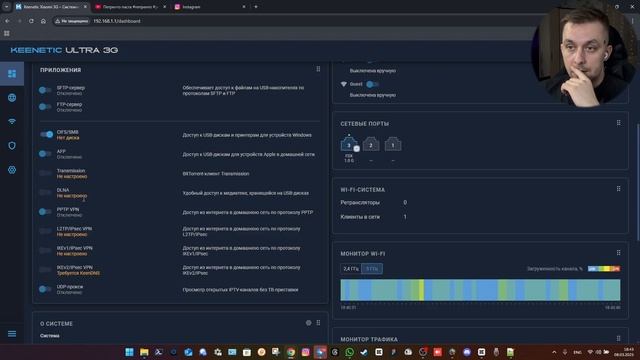Switch to the 2,4 ГГц band tab

coord(351,269)
